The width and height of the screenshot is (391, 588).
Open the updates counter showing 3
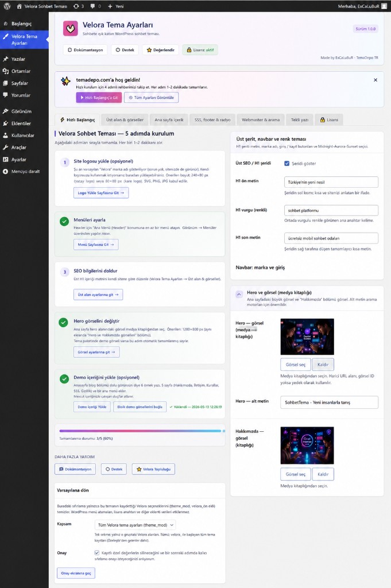pyautogui.click(x=79, y=6)
